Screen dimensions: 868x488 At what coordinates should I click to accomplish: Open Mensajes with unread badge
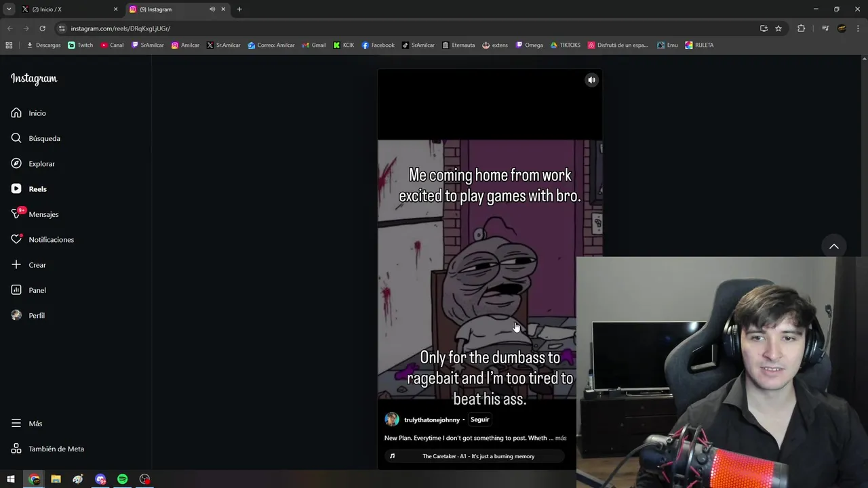tap(35, 214)
